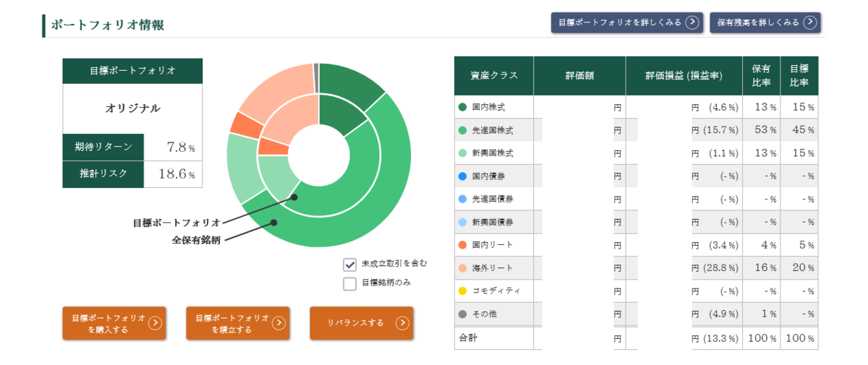The image size is (868, 365).
Task: Click 資産クラス column header
Action: coord(494,76)
